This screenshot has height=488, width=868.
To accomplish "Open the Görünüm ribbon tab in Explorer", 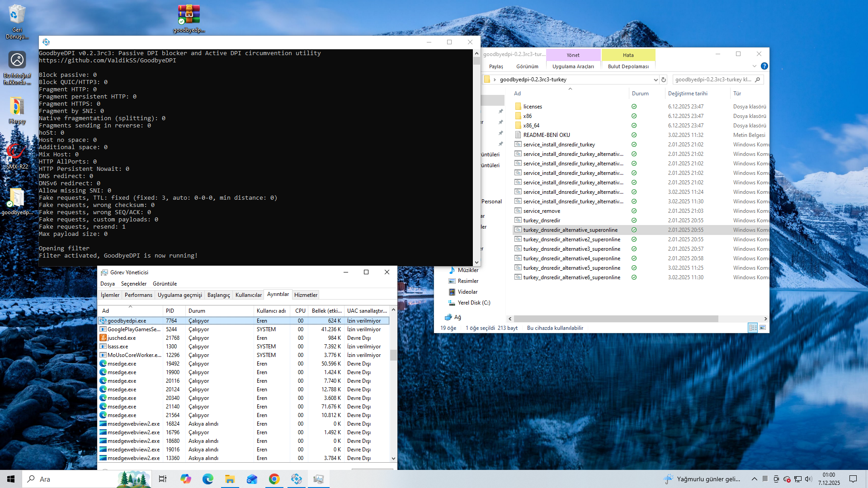I will click(x=527, y=66).
